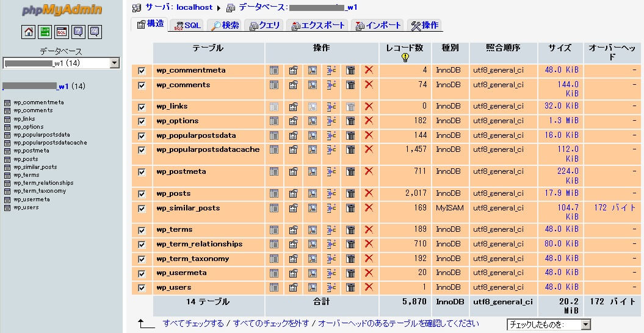Toggle the wp_links checkbox
644x333 pixels.
[x=142, y=107]
